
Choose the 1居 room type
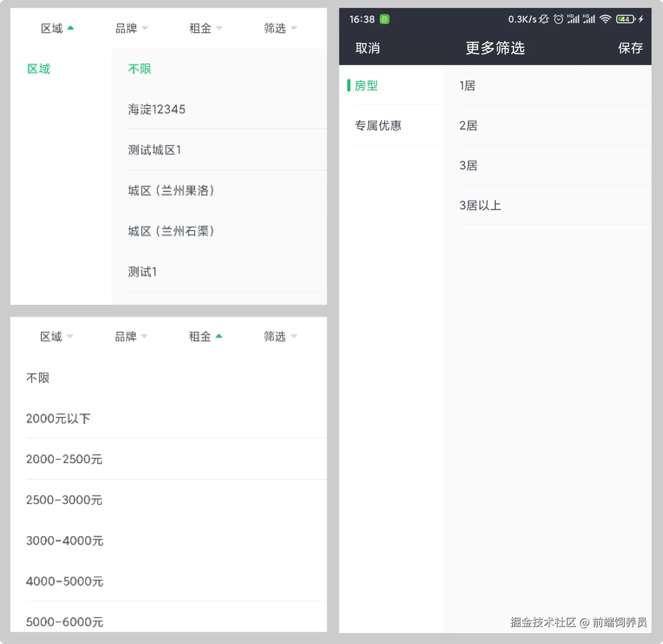tap(547, 86)
